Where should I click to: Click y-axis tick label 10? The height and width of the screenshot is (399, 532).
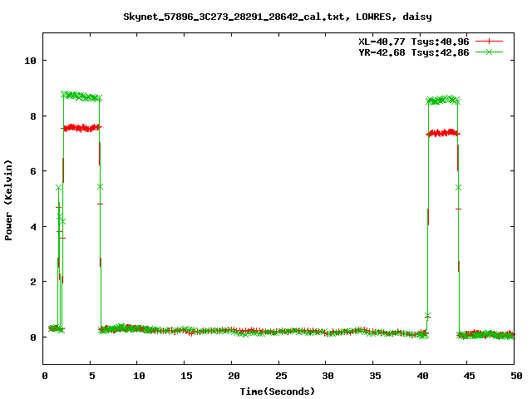point(30,61)
